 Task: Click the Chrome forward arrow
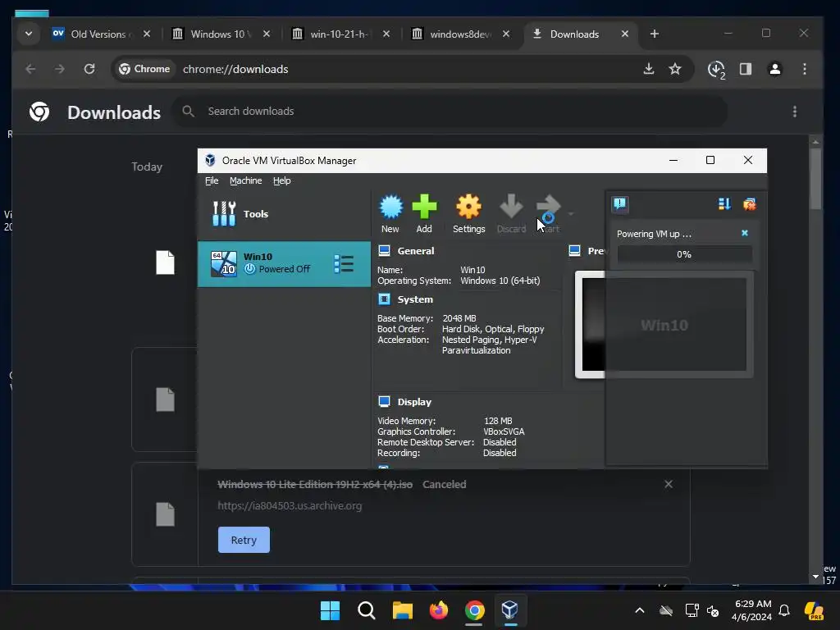(59, 69)
